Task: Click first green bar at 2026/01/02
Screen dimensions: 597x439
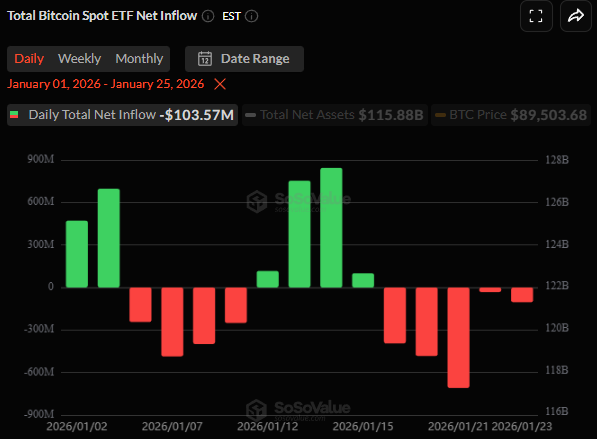Action: pyautogui.click(x=77, y=254)
